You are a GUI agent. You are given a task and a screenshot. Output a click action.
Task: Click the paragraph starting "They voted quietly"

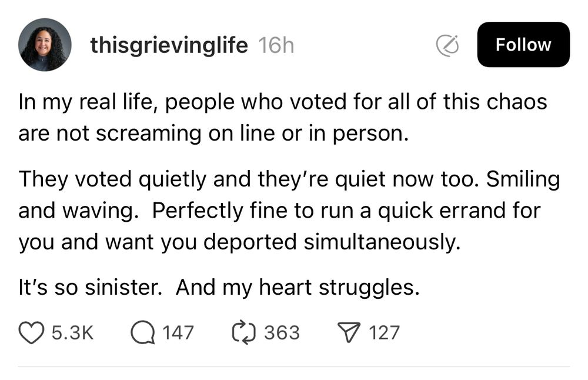tap(288, 211)
